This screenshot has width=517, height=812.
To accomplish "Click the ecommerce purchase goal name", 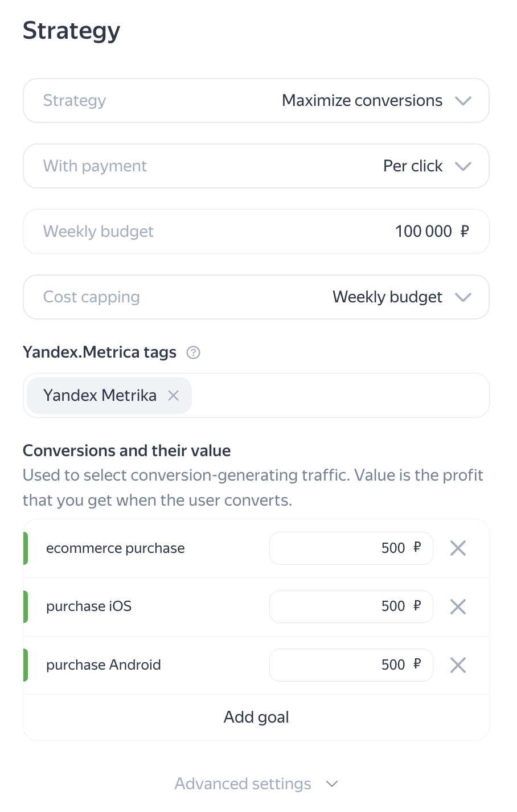I will (x=116, y=548).
